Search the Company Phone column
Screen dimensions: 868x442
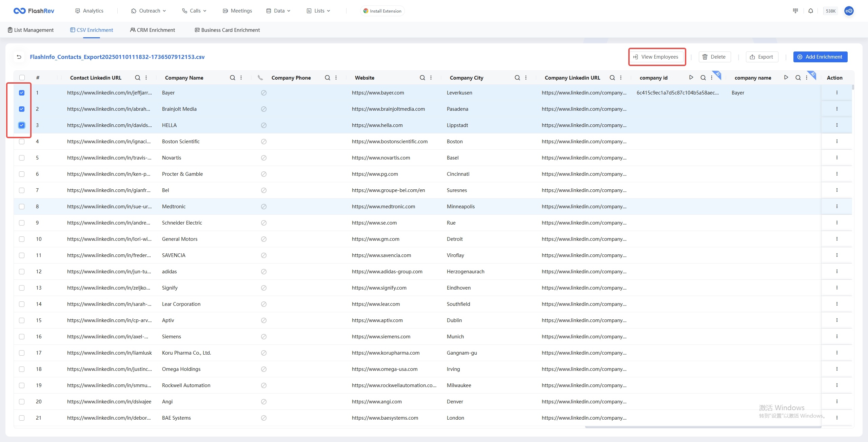[328, 78]
